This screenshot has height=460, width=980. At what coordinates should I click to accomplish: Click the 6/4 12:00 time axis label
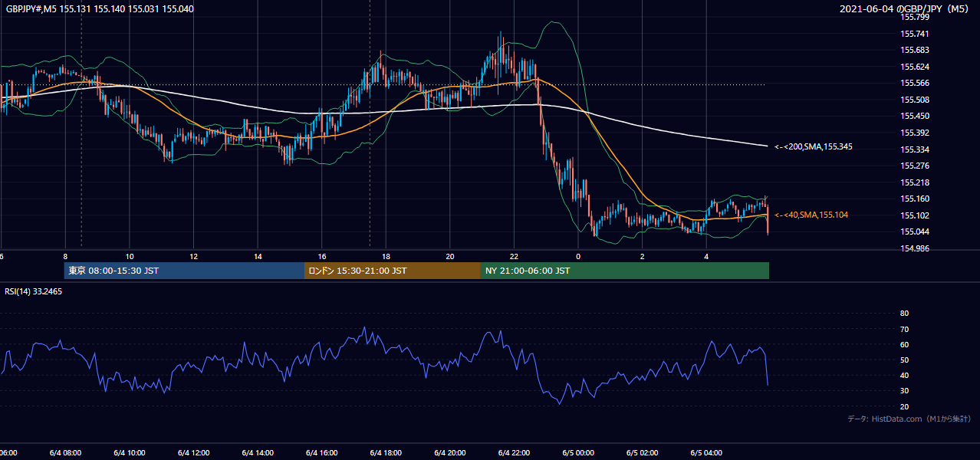point(192,453)
